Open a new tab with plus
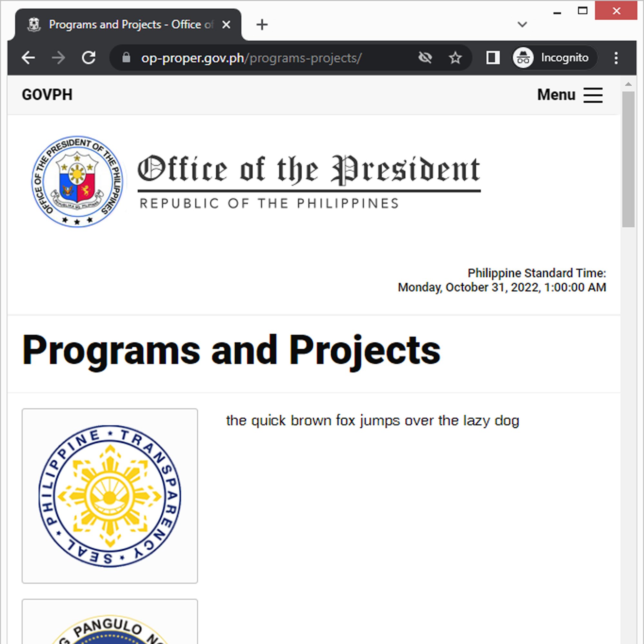 [x=262, y=25]
